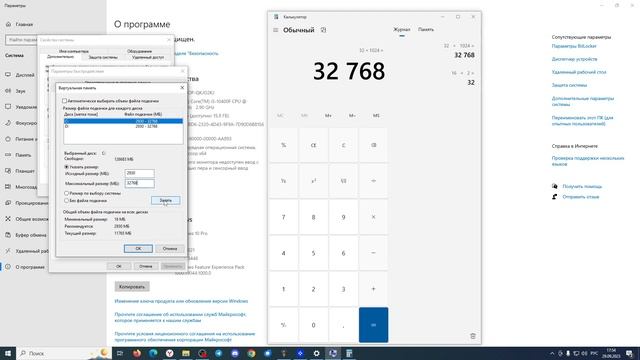This screenshot has height=360, width=640.
Task: Click the reciprocal 1/x key
Action: [283, 181]
